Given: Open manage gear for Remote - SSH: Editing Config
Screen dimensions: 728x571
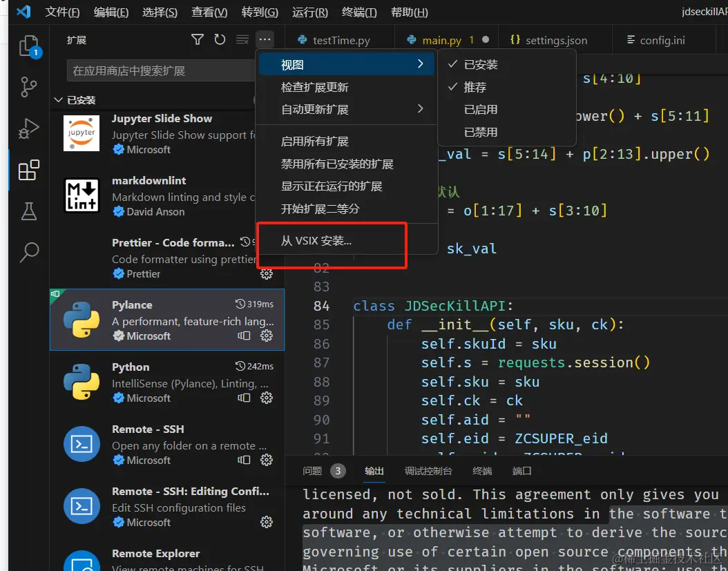Looking at the screenshot, I should [x=267, y=522].
